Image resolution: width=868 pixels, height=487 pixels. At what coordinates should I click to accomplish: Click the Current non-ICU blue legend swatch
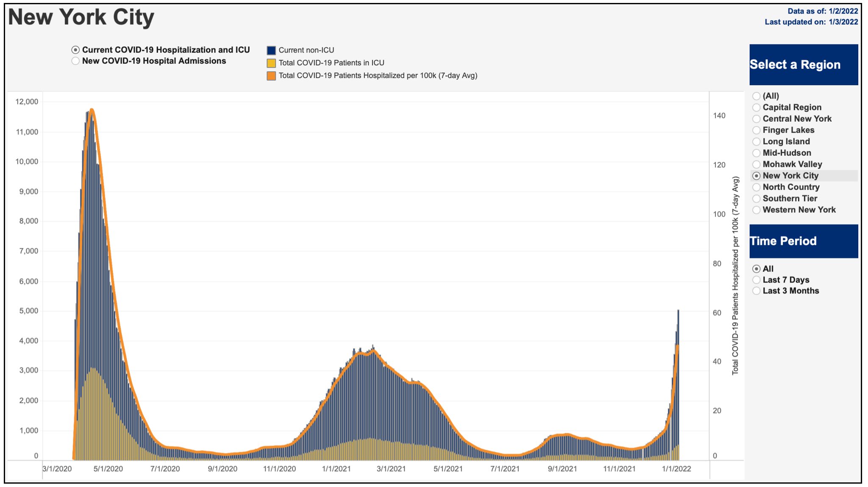271,50
